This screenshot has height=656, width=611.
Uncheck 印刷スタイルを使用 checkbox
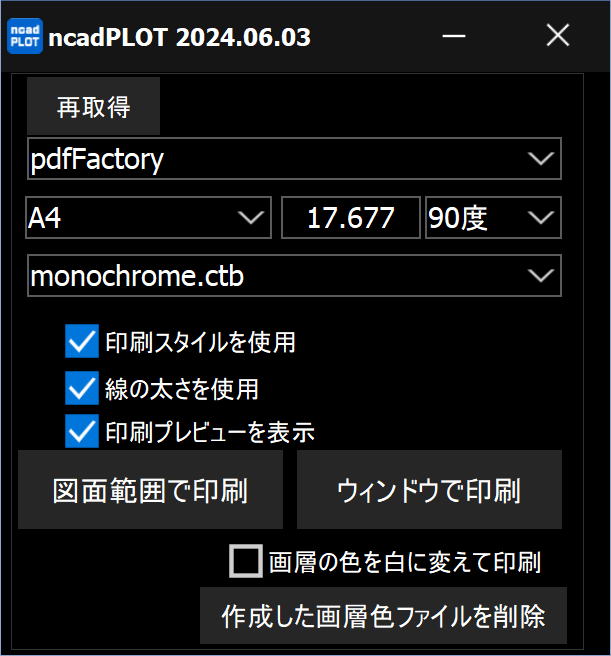coord(82,341)
